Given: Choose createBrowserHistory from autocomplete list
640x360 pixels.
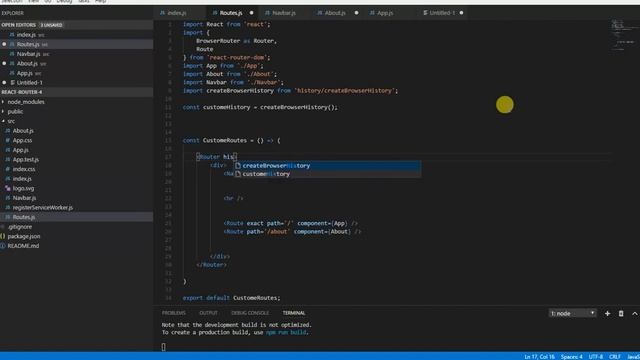Looking at the screenshot, I should click(x=327, y=166).
